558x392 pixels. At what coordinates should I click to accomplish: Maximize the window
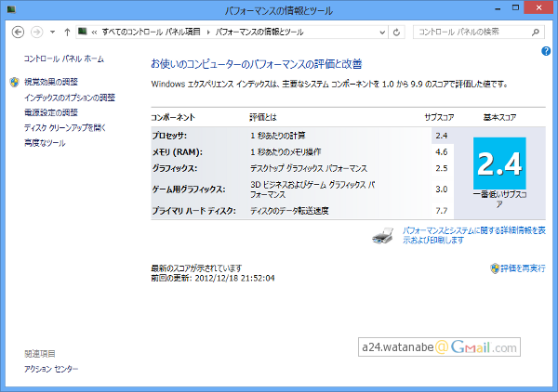tap(515, 7)
